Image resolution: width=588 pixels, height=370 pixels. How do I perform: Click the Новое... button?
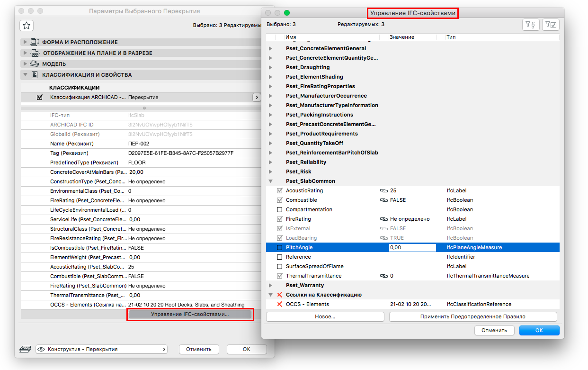[325, 316]
